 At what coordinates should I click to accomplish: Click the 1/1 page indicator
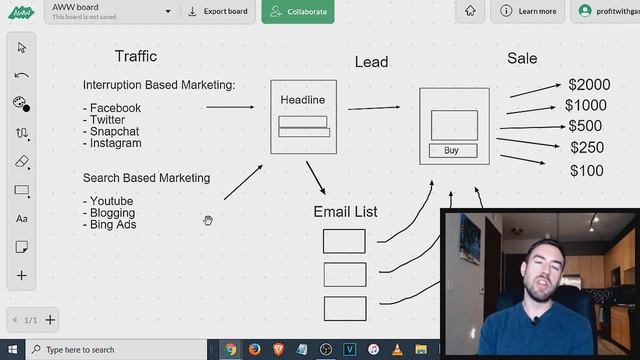[x=31, y=320]
